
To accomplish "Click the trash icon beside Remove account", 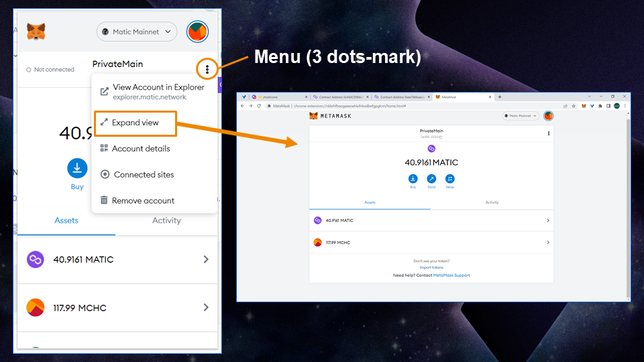I will [x=104, y=200].
